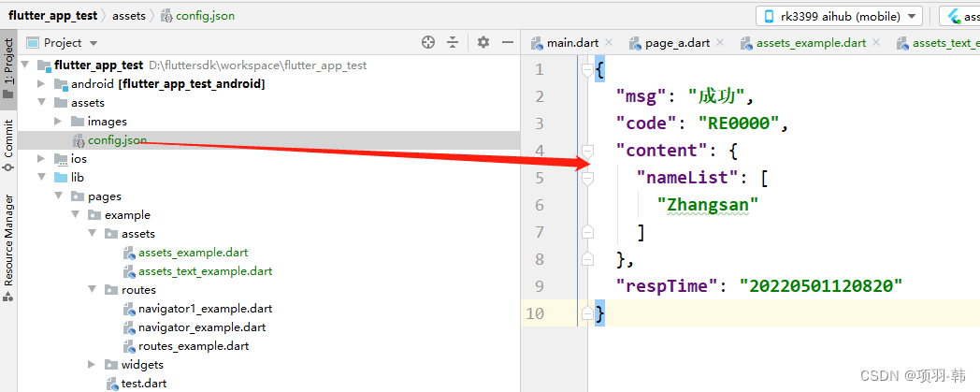Click assets breadcrumb in navigation bar
The height and width of the screenshot is (392, 980).
pyautogui.click(x=129, y=16)
